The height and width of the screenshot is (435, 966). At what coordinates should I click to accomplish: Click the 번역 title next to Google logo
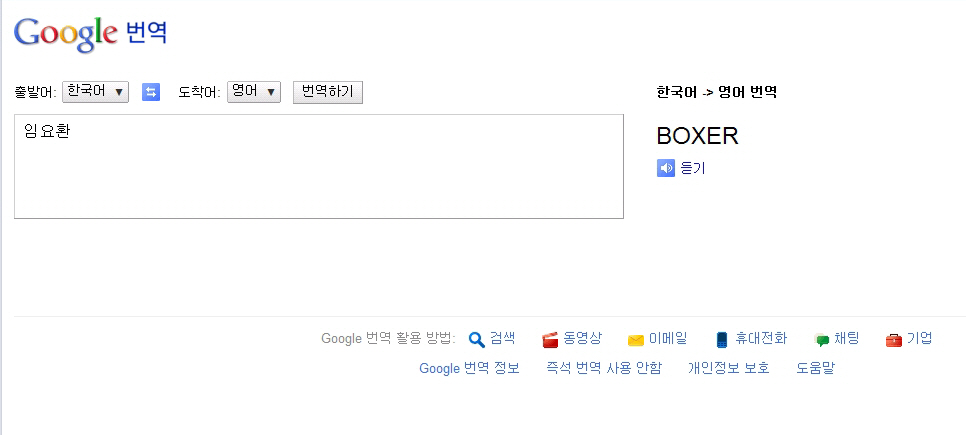click(x=147, y=32)
